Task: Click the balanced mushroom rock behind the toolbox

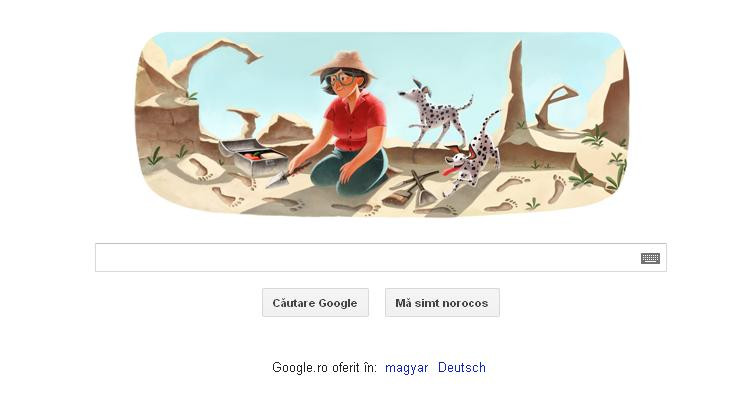Action: [x=245, y=121]
